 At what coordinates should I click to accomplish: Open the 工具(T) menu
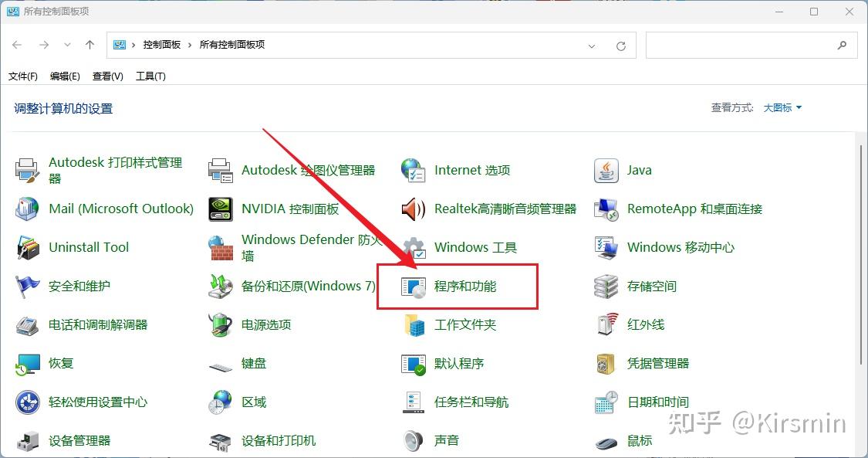click(x=150, y=76)
